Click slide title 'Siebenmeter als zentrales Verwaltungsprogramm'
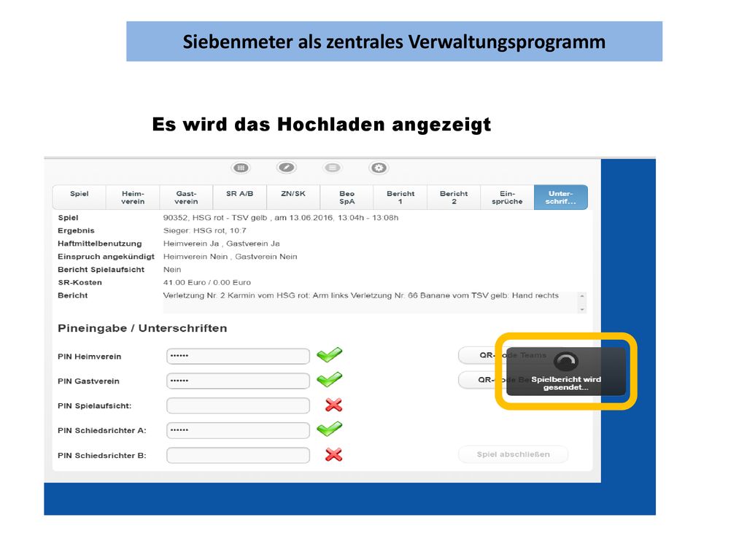This screenshot has width=747, height=560. (x=394, y=42)
